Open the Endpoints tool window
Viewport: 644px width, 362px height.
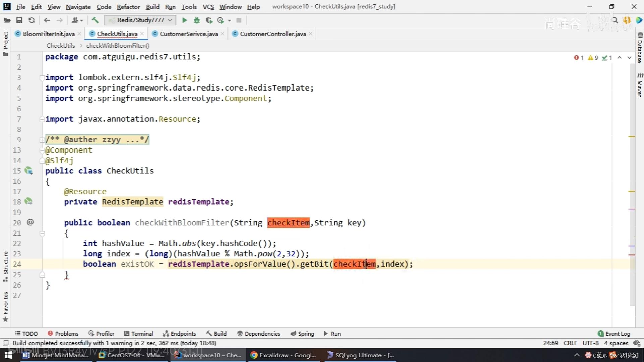tap(179, 334)
